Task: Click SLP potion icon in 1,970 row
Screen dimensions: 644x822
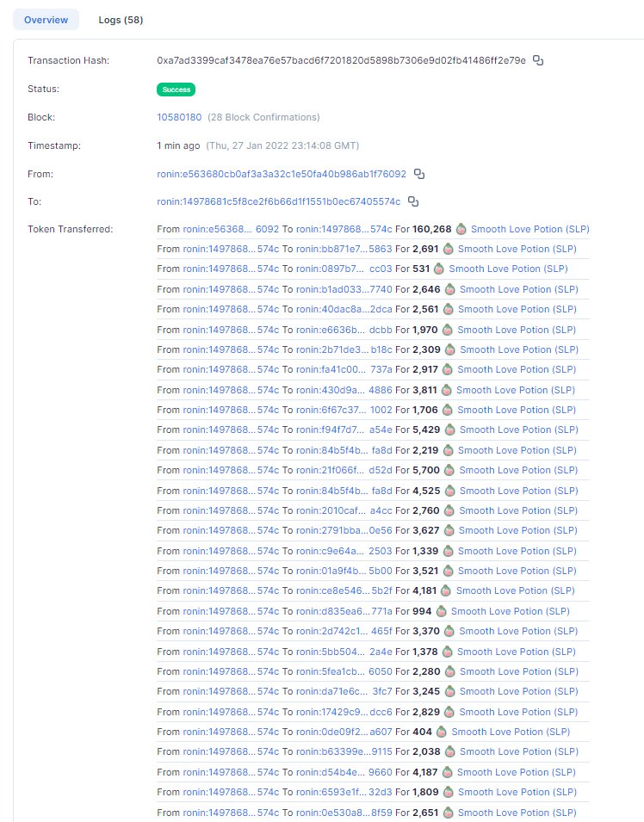Action: coord(448,330)
